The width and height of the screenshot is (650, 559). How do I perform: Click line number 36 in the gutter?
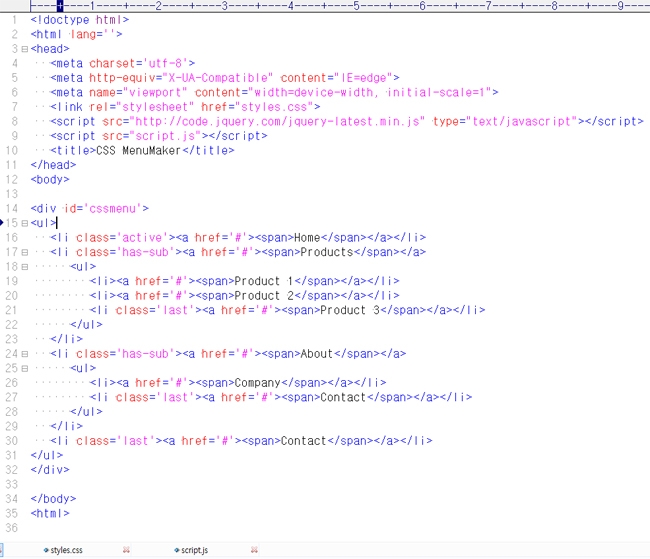(x=12, y=528)
